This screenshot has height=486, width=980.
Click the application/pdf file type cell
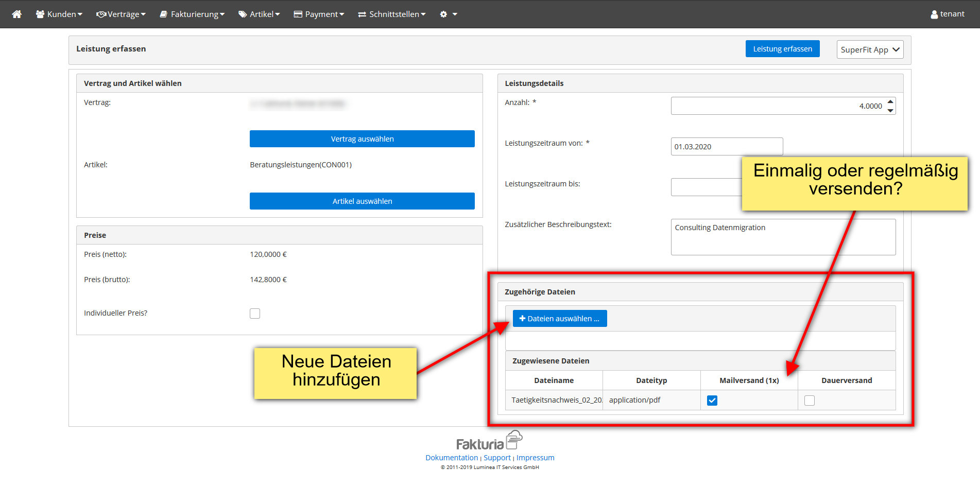point(651,400)
